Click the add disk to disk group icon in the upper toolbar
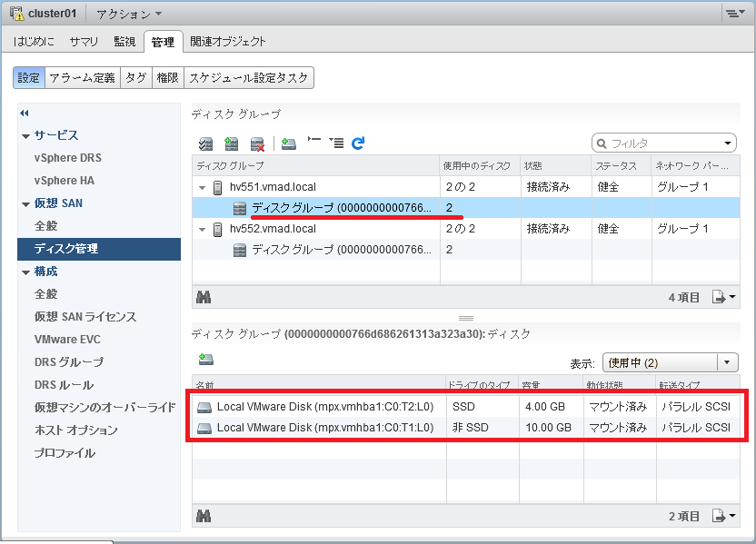Viewport: 756px width, 544px height. coord(288,143)
